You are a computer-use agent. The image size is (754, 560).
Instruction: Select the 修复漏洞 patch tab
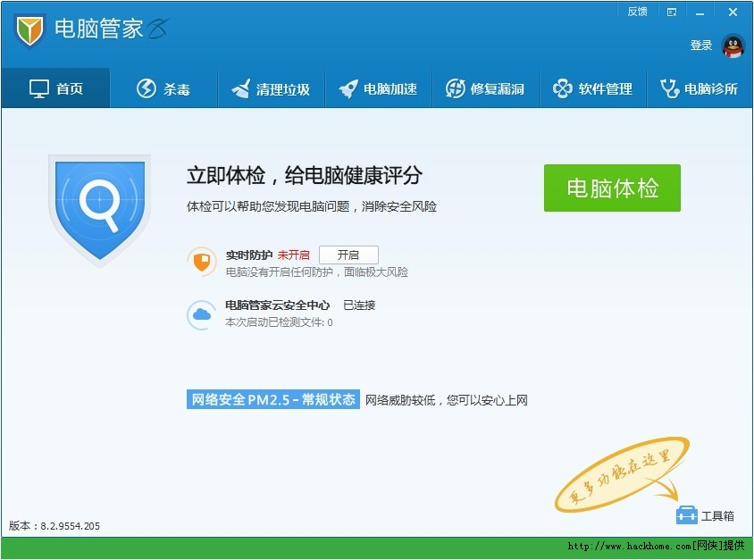[486, 88]
